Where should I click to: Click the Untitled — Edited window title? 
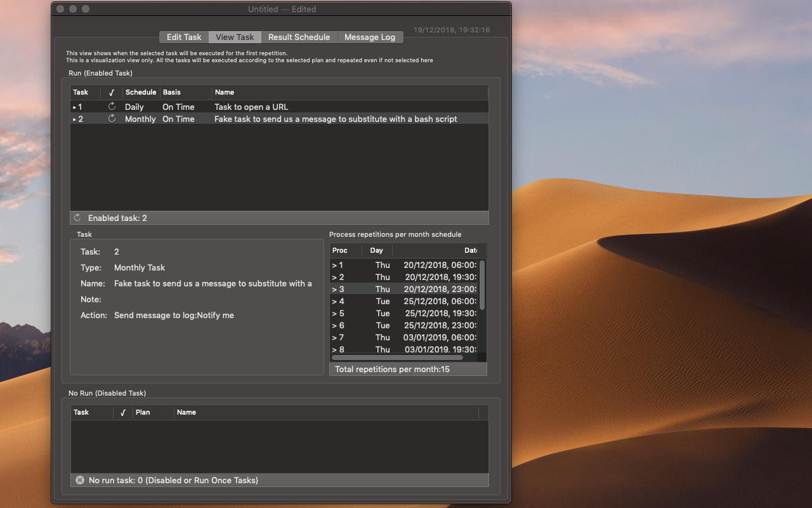pos(282,9)
